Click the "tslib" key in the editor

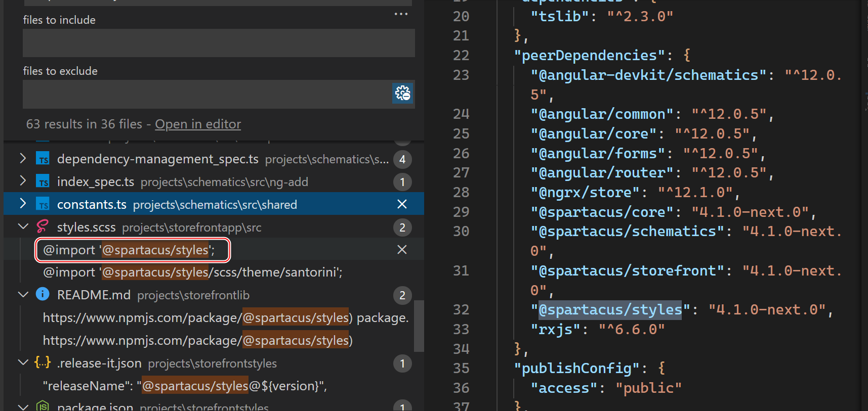pyautogui.click(x=560, y=16)
